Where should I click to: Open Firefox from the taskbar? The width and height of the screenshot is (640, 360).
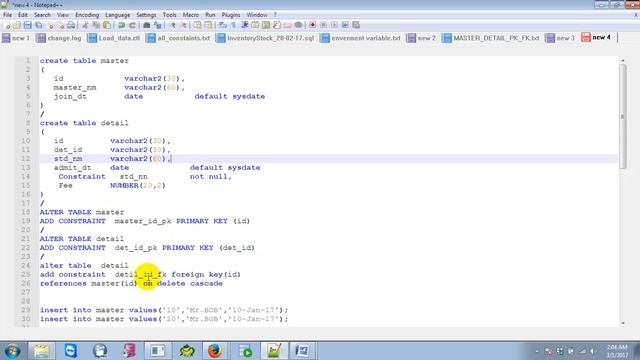(216, 351)
